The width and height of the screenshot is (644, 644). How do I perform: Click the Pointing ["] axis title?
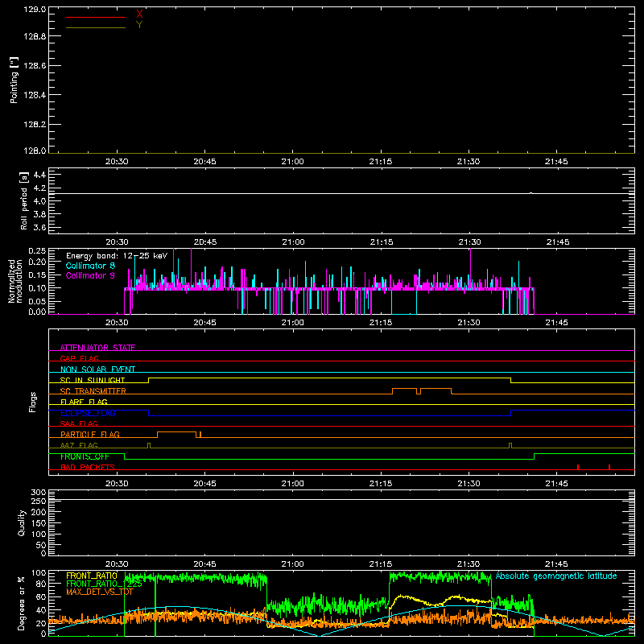point(14,80)
